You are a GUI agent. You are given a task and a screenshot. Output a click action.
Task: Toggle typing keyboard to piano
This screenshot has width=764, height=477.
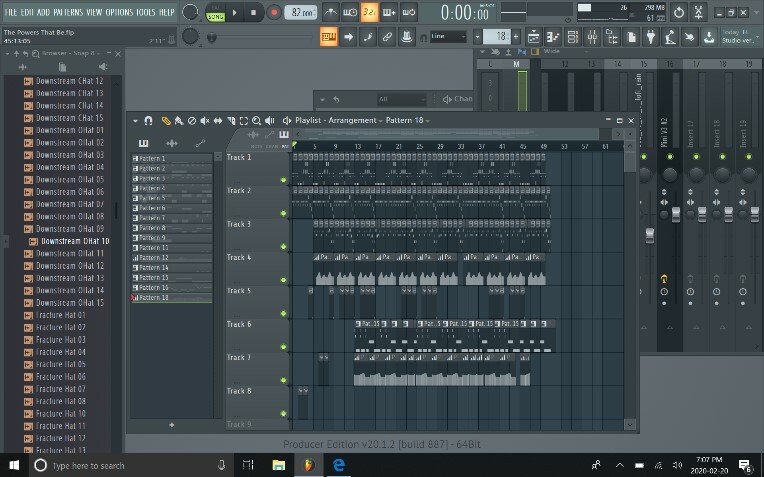coord(329,37)
